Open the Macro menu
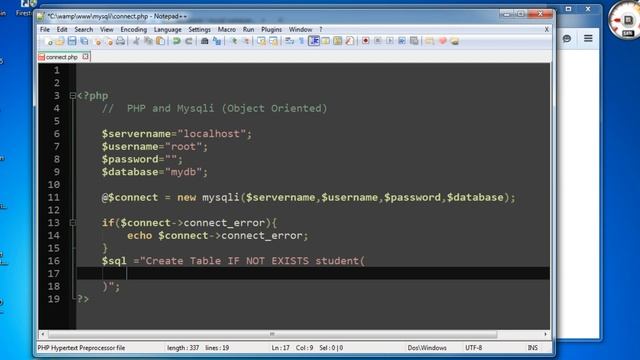This screenshot has width=640, height=360. pos(227,29)
